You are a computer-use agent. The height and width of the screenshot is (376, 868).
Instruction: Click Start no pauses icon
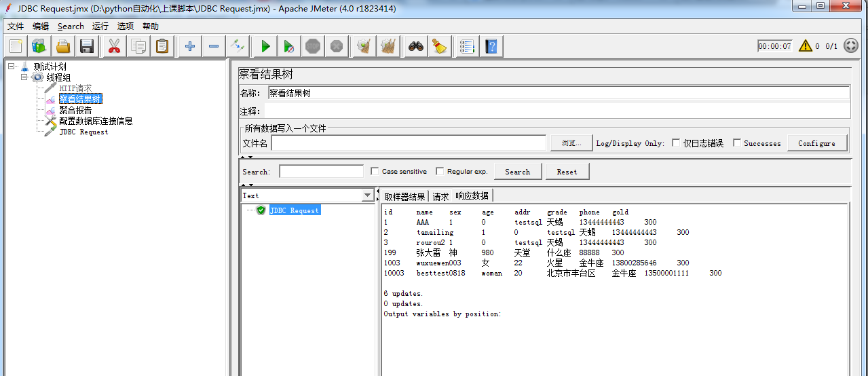289,46
